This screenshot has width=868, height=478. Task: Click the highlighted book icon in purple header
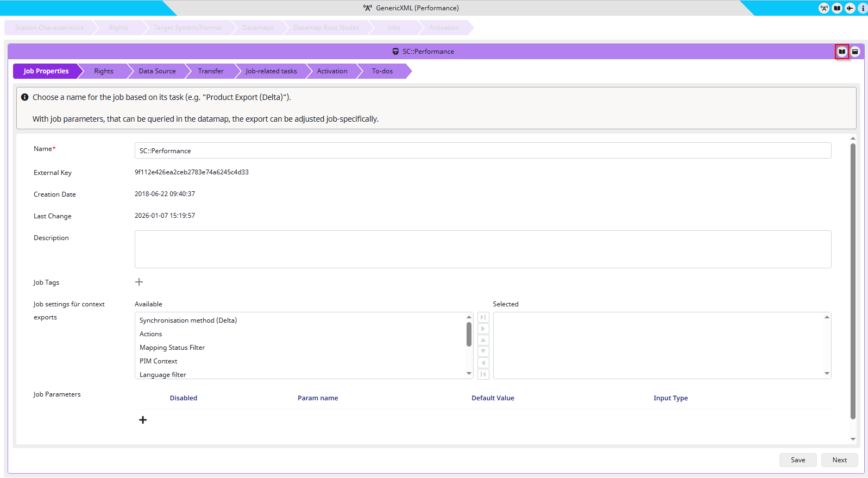coord(842,52)
